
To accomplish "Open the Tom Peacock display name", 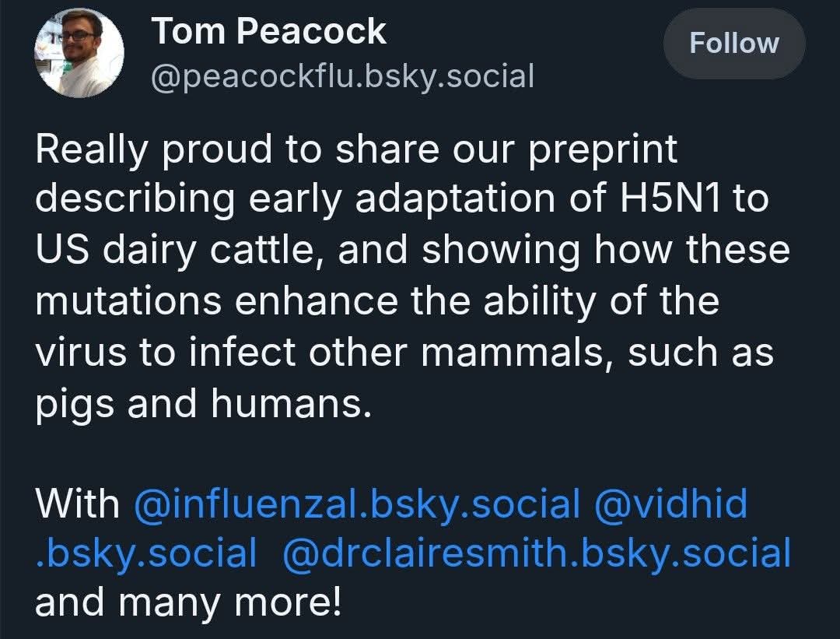I will 268,32.
